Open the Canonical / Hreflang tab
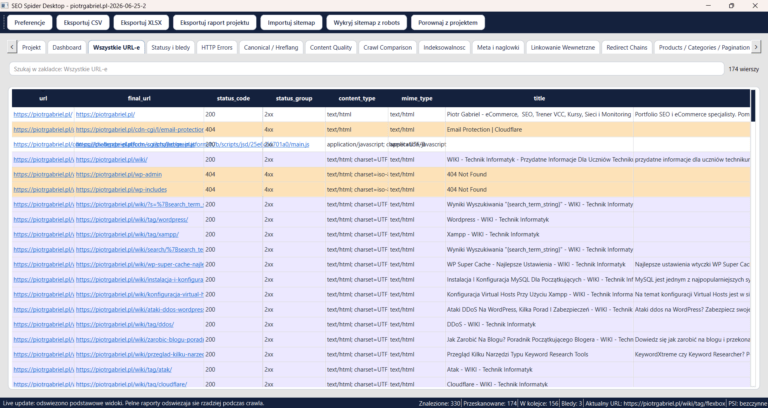 (270, 48)
